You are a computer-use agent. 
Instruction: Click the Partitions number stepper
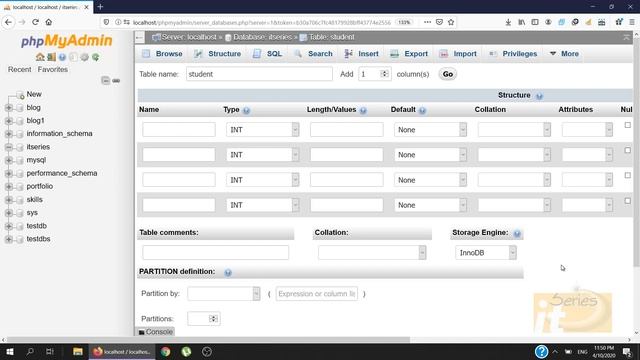(x=213, y=318)
